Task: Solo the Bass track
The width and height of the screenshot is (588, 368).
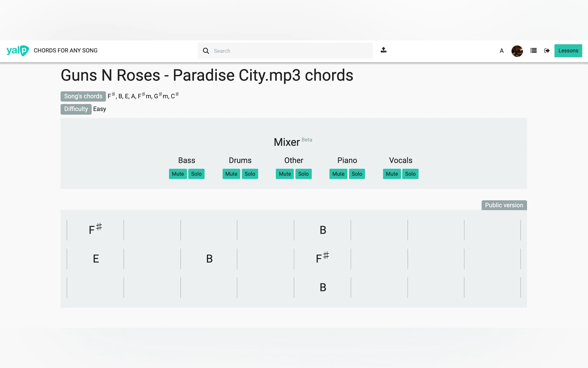Action: click(196, 174)
